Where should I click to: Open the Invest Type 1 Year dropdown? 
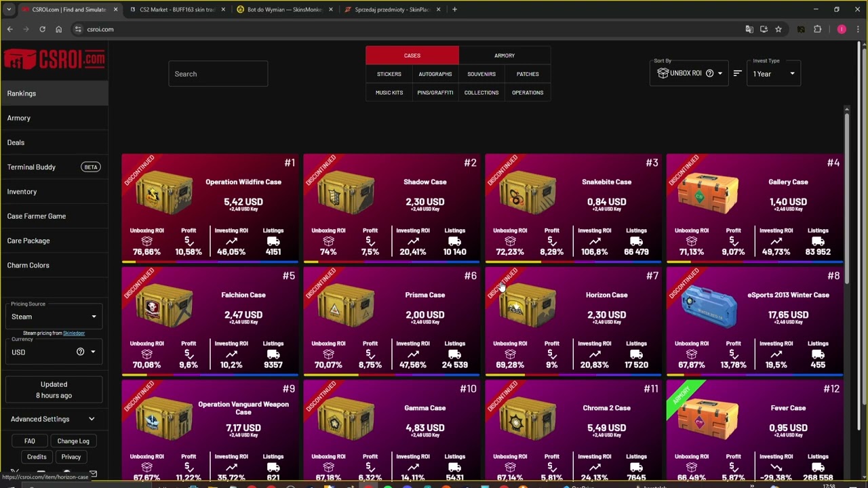point(774,73)
